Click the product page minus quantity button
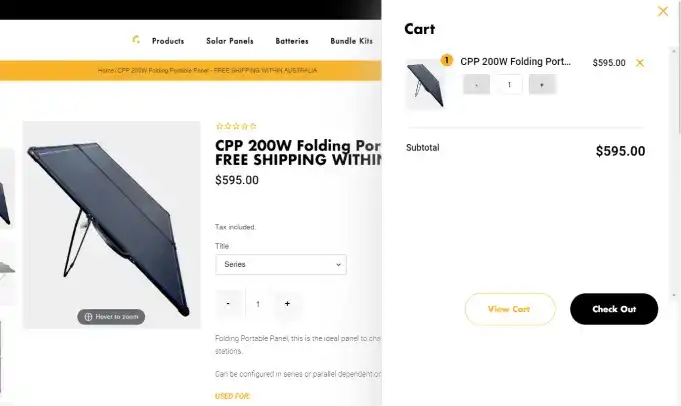 point(229,303)
